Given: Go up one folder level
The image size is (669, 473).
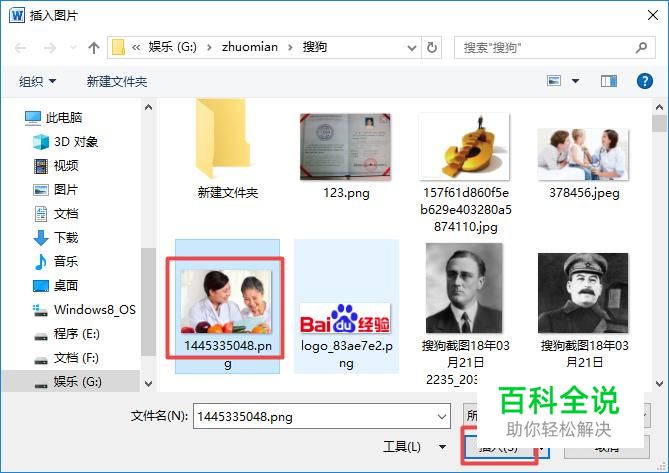Looking at the screenshot, I should click(94, 48).
